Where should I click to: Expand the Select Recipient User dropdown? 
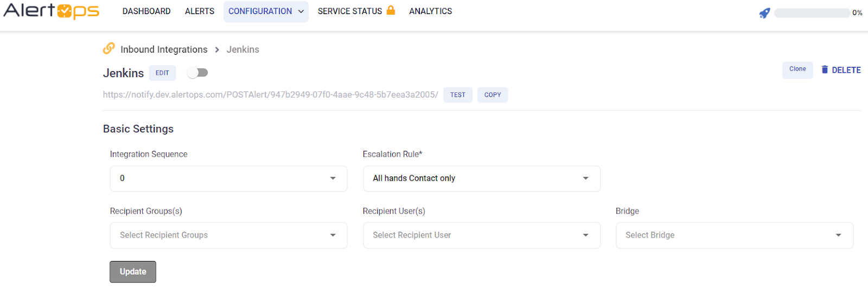click(481, 235)
